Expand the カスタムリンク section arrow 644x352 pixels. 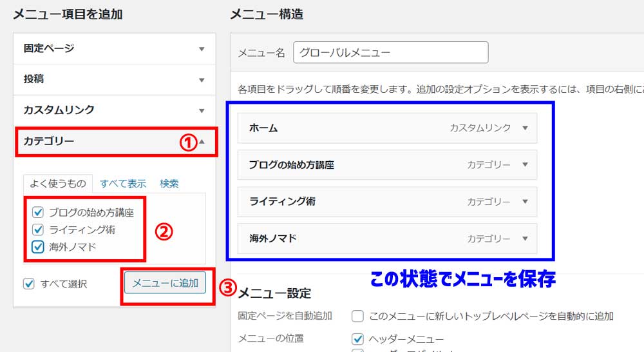[x=202, y=110]
